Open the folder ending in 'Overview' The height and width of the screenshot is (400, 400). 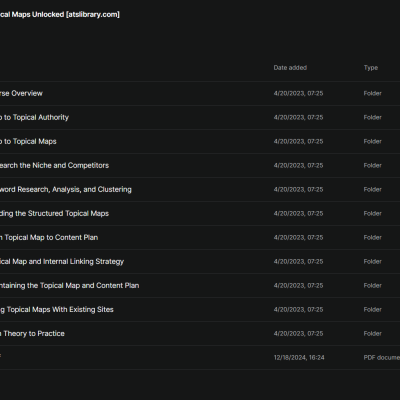pos(21,93)
